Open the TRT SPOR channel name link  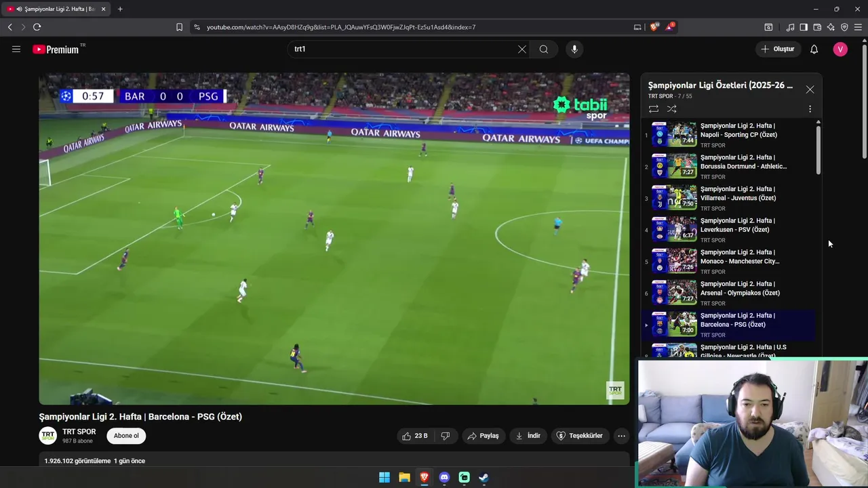[79, 432]
